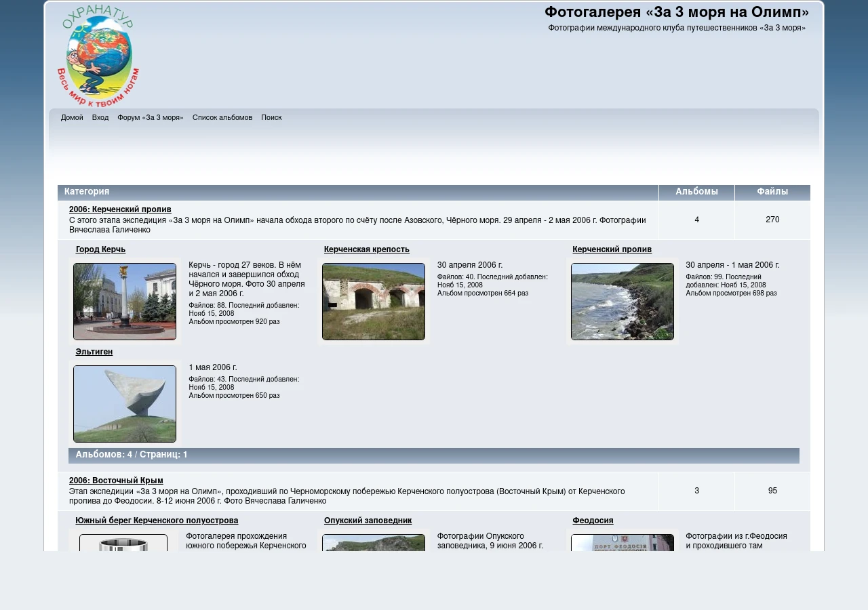The height and width of the screenshot is (610, 868).
Task: Open the Город Керчь album link
Action: tap(100, 249)
